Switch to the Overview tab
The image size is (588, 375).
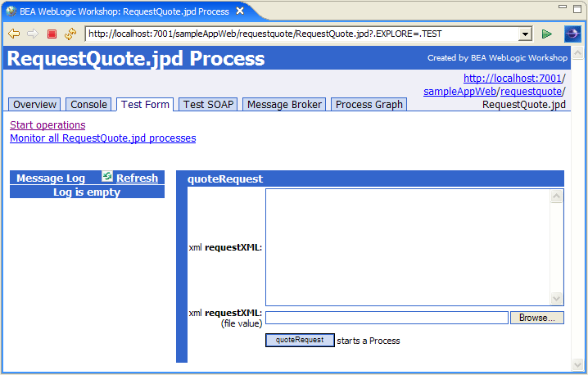pos(34,104)
